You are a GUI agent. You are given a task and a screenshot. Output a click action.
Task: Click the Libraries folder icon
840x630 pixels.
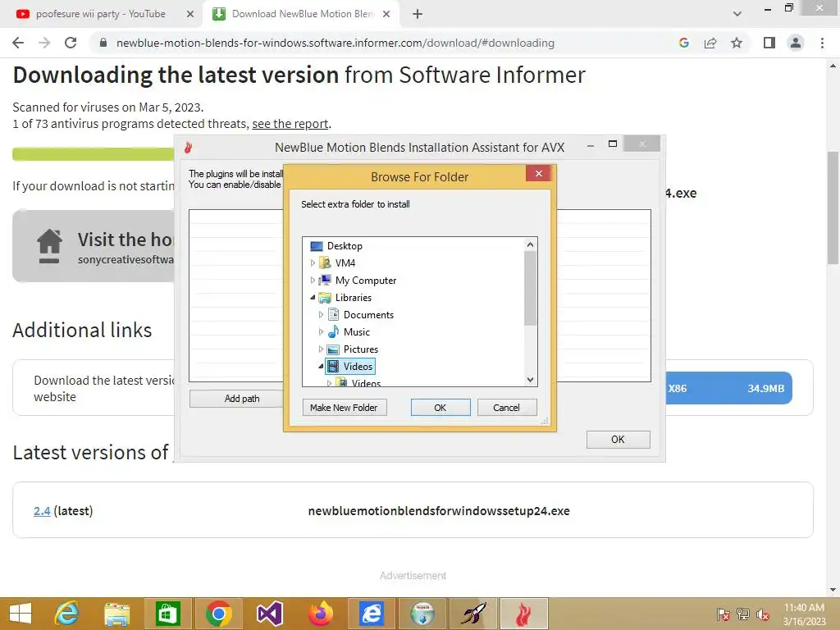[x=325, y=297]
